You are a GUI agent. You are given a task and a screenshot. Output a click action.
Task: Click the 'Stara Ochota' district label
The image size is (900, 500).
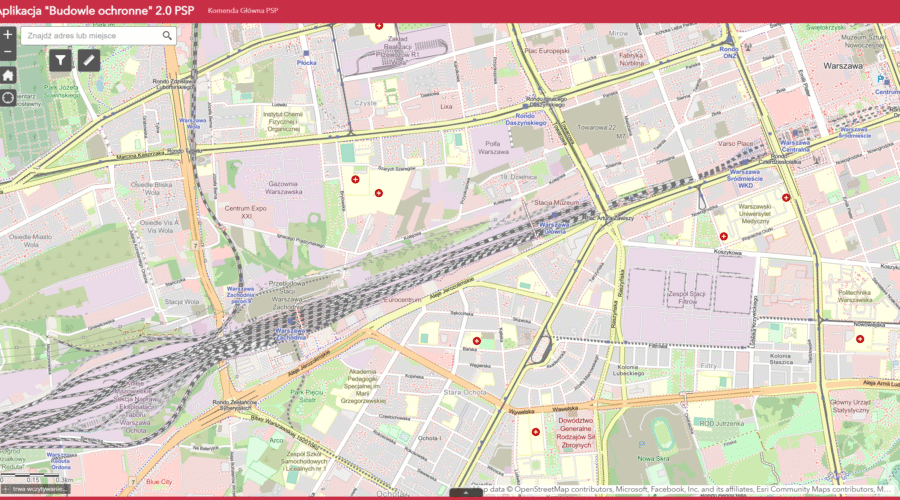coord(465,392)
